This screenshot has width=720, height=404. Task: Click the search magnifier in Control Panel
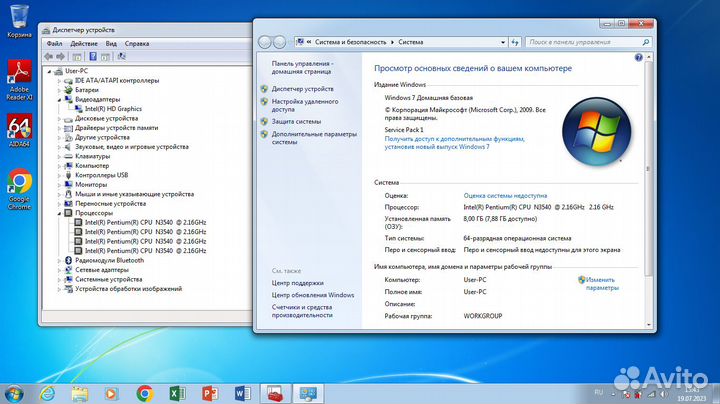tap(646, 42)
